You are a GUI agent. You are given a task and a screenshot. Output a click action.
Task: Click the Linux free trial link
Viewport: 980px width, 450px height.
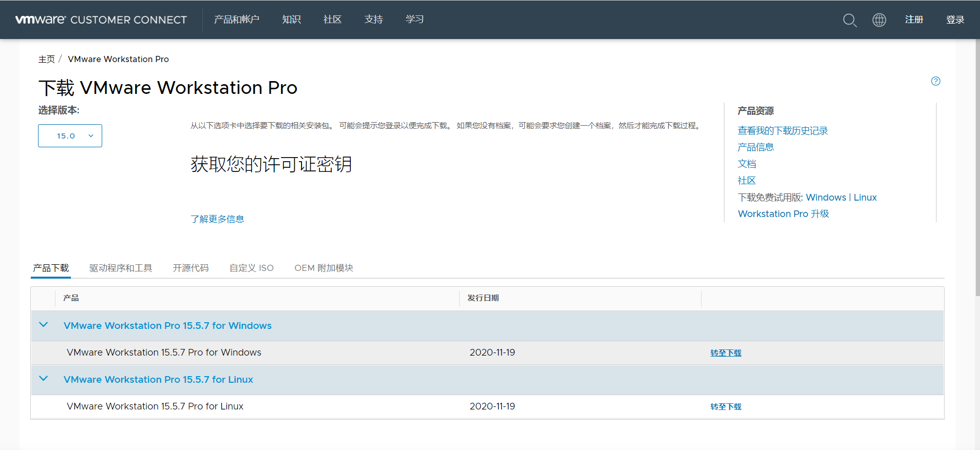(865, 198)
